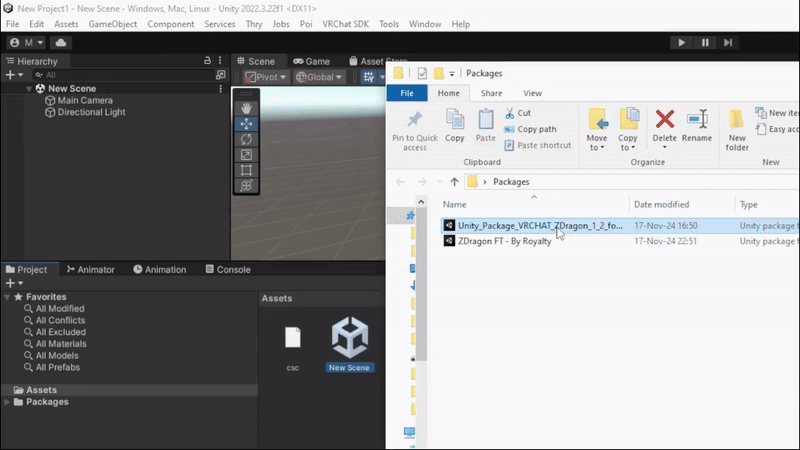The width and height of the screenshot is (800, 450).
Task: Click the Hierarchy search field
Action: (122, 75)
